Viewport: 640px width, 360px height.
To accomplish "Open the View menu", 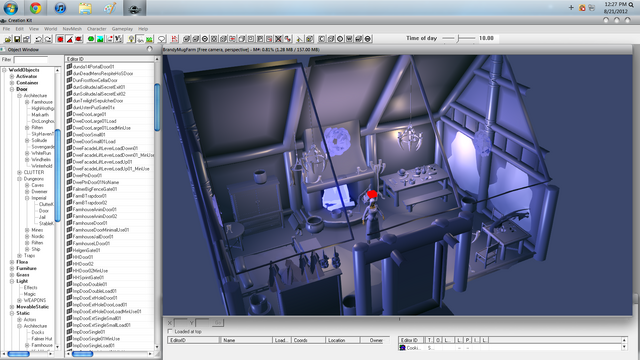I will tap(34, 29).
